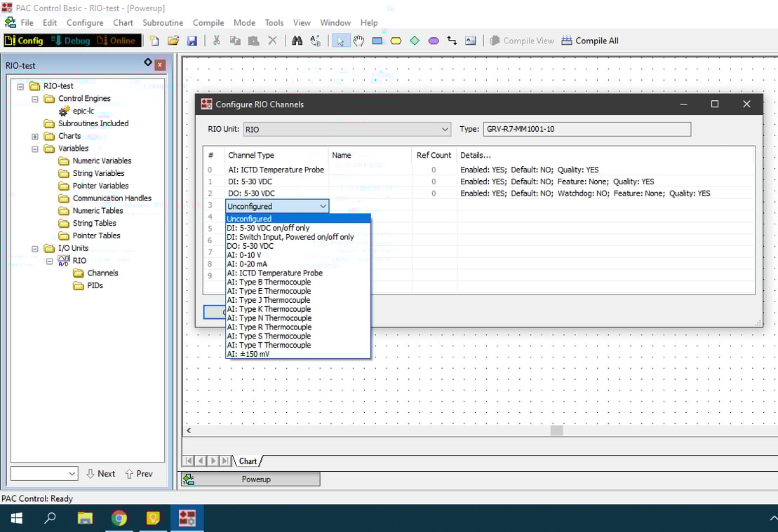Select the Connect Blocks arrow tool
This screenshot has height=532, width=778.
(x=452, y=40)
